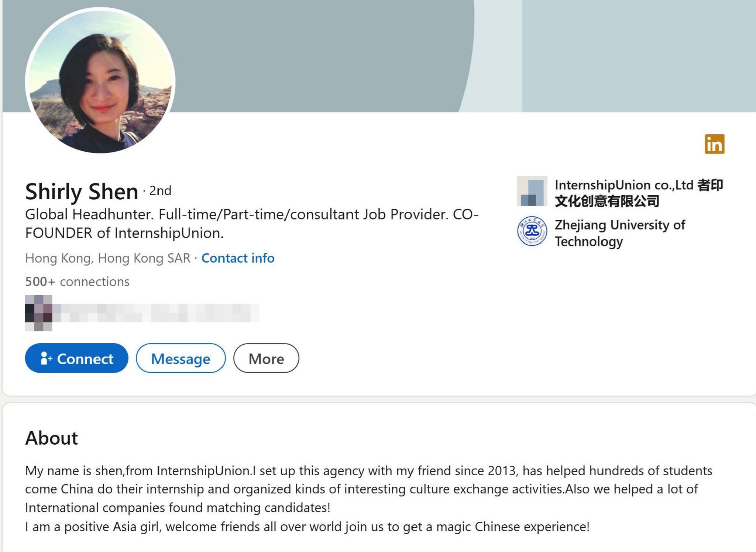This screenshot has width=756, height=552.
Task: Open the More actions menu
Action: click(x=266, y=358)
